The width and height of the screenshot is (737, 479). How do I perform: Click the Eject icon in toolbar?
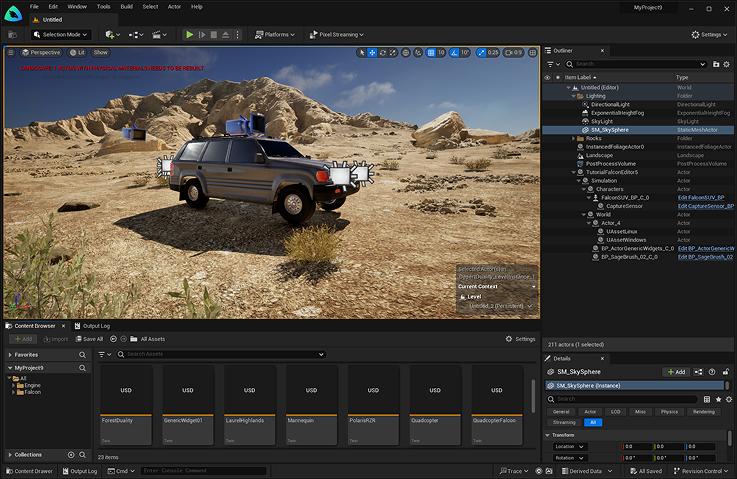226,34
